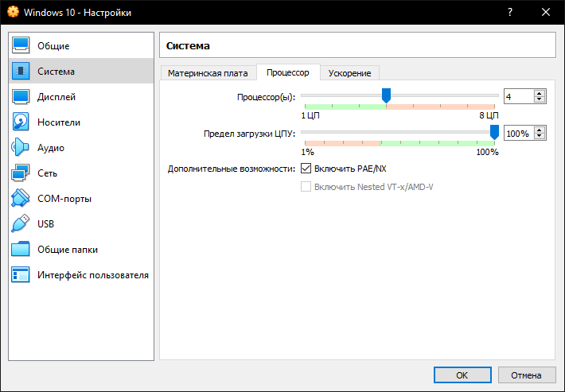
Task: Open Интерфейс пользователя window icon
Action: tap(21, 275)
